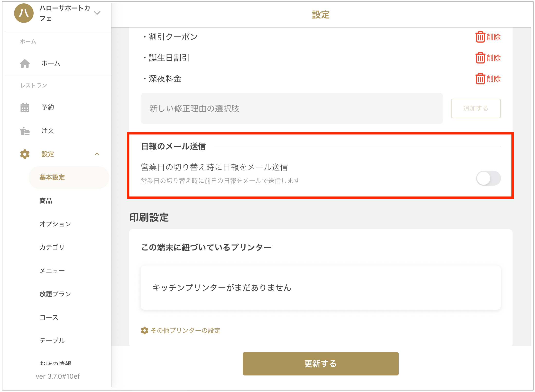Screen dimensions: 535x392
Task: Click trash icon next to 深夜料金
Action: point(480,79)
